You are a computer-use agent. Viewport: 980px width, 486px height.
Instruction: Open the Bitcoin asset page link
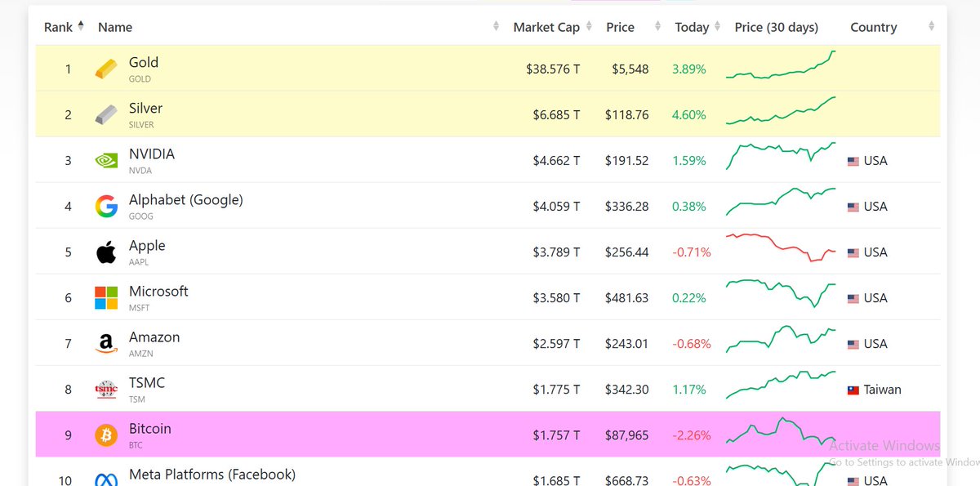click(149, 428)
